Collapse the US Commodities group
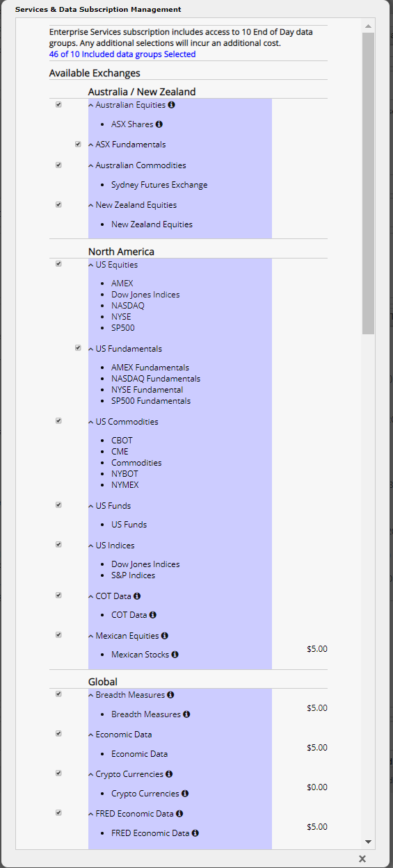The height and width of the screenshot is (868, 393). coord(90,422)
